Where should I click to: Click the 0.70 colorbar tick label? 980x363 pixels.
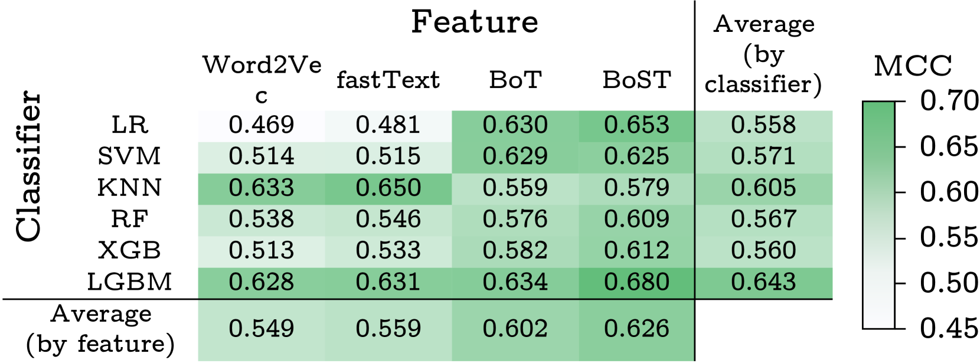[949, 102]
